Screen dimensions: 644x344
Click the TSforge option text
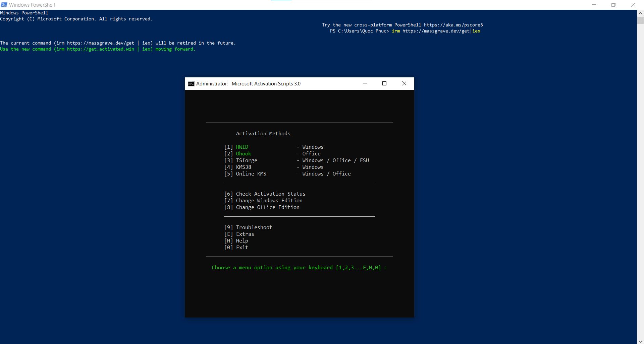[247, 160]
